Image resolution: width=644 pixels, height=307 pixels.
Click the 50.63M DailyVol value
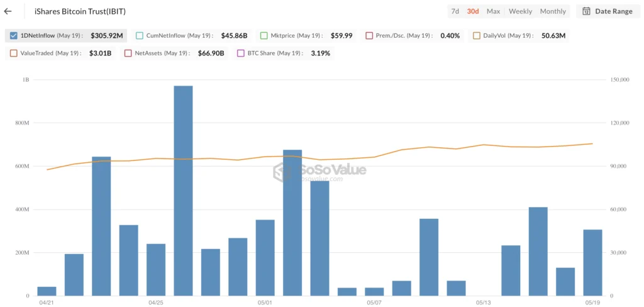coord(553,36)
